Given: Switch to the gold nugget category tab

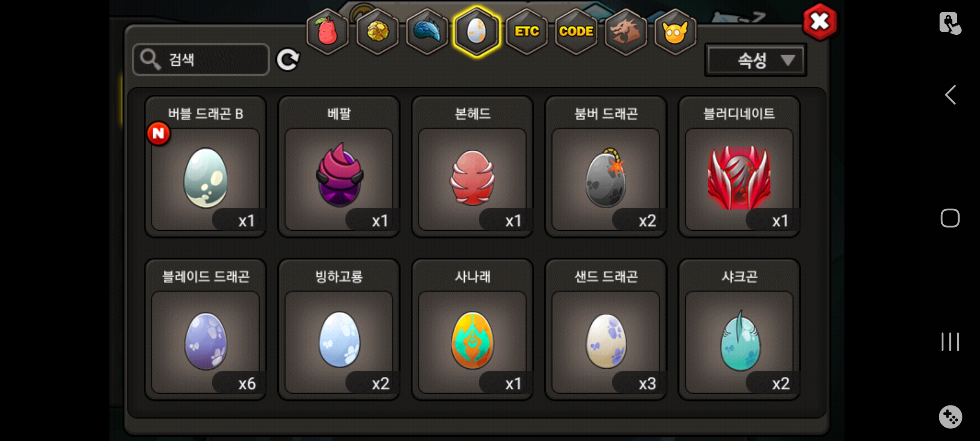Looking at the screenshot, I should 378,31.
